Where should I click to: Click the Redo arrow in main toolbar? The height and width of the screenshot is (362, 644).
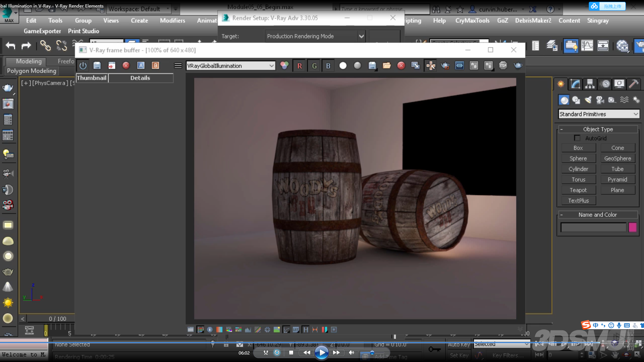pyautogui.click(x=26, y=46)
